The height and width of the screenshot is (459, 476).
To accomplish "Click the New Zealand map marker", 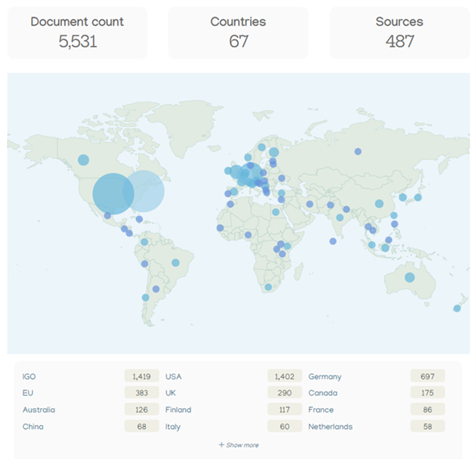I will pos(457,308).
